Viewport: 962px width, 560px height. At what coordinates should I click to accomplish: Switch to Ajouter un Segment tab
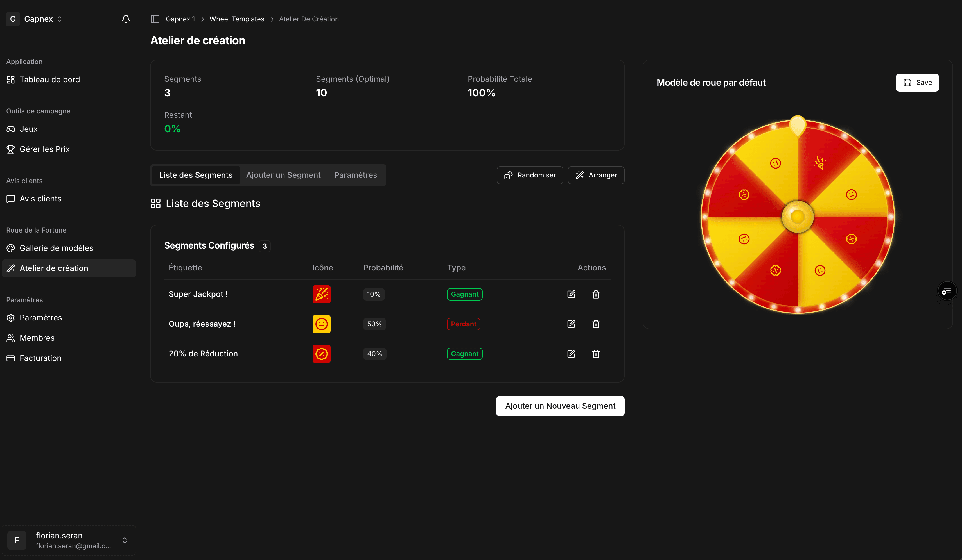tap(283, 175)
